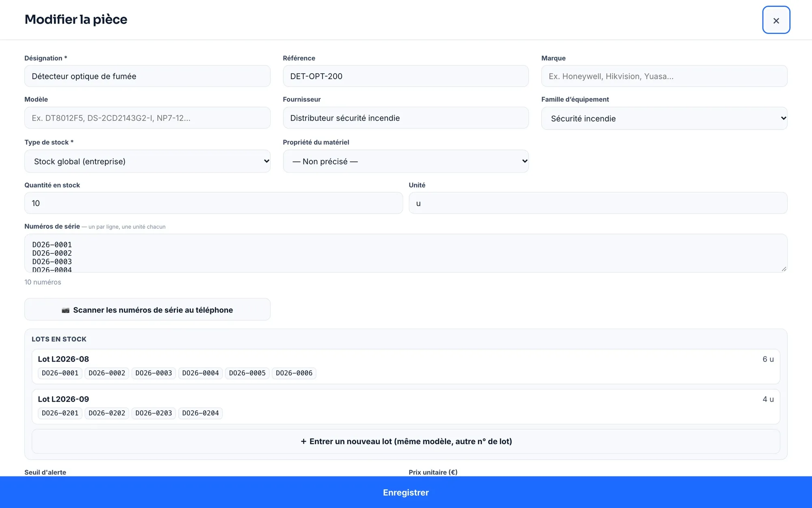Select serial chip D026-0005 in Lot L2026-08
The width and height of the screenshot is (812, 508).
(x=247, y=373)
